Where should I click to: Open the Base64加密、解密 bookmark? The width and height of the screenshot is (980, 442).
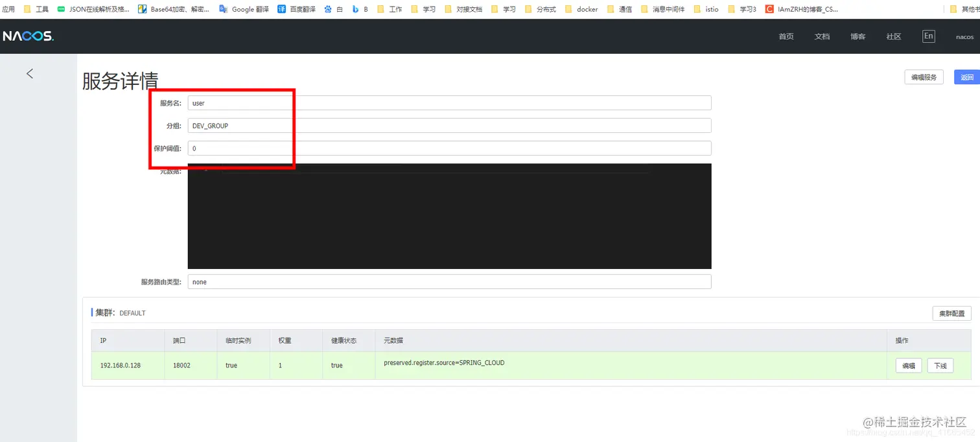tap(174, 9)
